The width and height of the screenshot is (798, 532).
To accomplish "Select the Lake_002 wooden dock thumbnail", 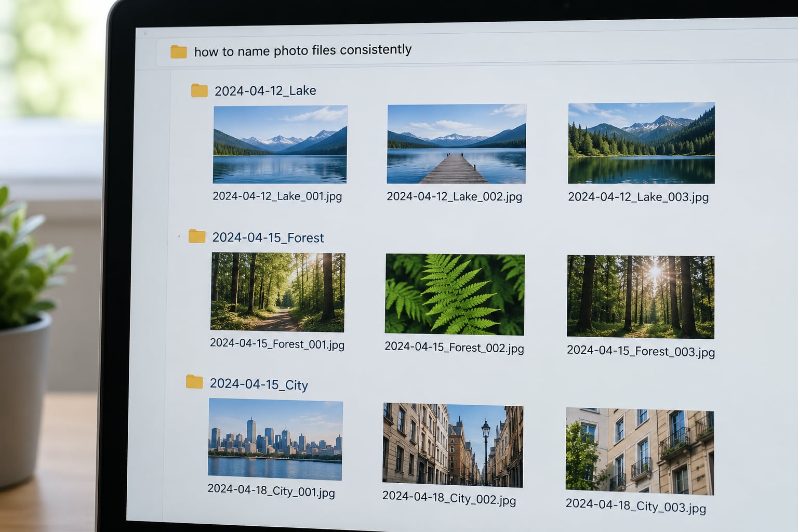I will 456,144.
